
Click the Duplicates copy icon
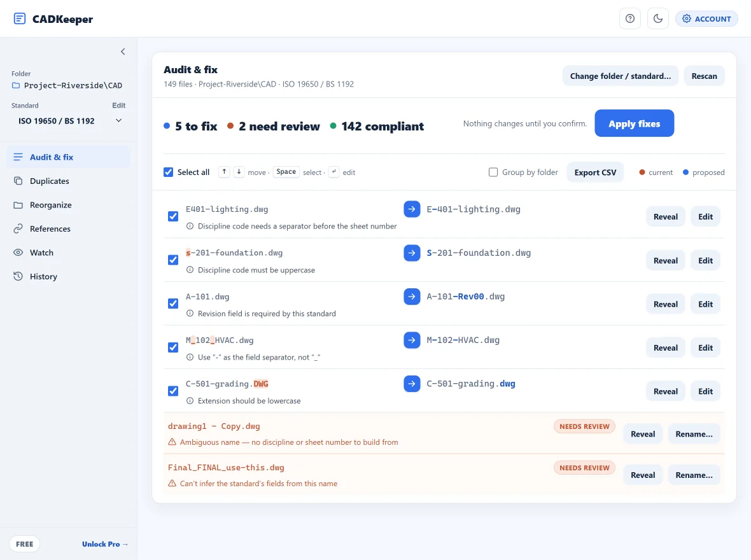18,181
